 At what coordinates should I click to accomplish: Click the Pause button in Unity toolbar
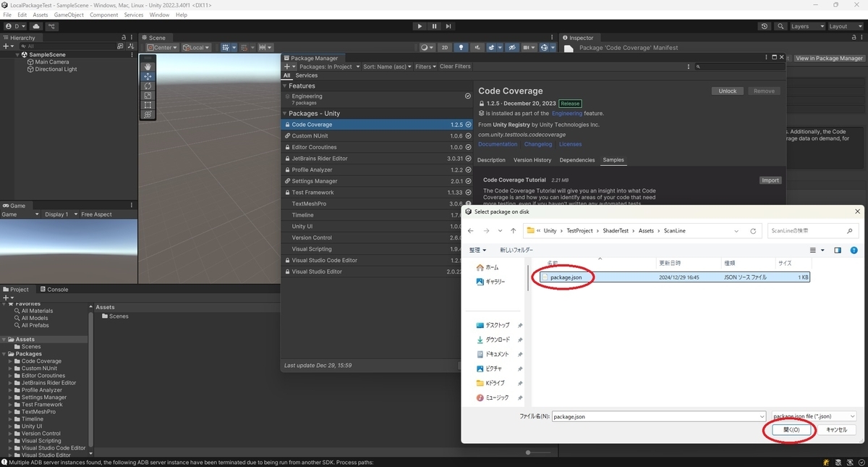[x=434, y=26]
